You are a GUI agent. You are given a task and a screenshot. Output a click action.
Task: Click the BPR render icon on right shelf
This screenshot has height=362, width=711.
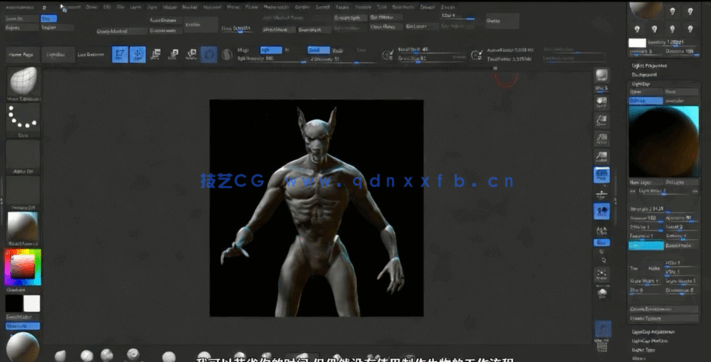(x=602, y=77)
